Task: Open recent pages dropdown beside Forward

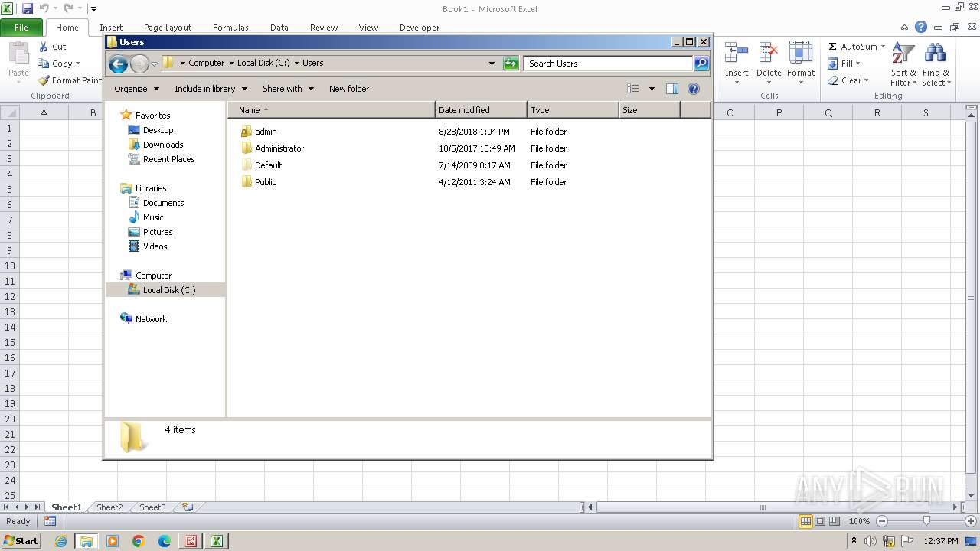Action: (x=155, y=64)
